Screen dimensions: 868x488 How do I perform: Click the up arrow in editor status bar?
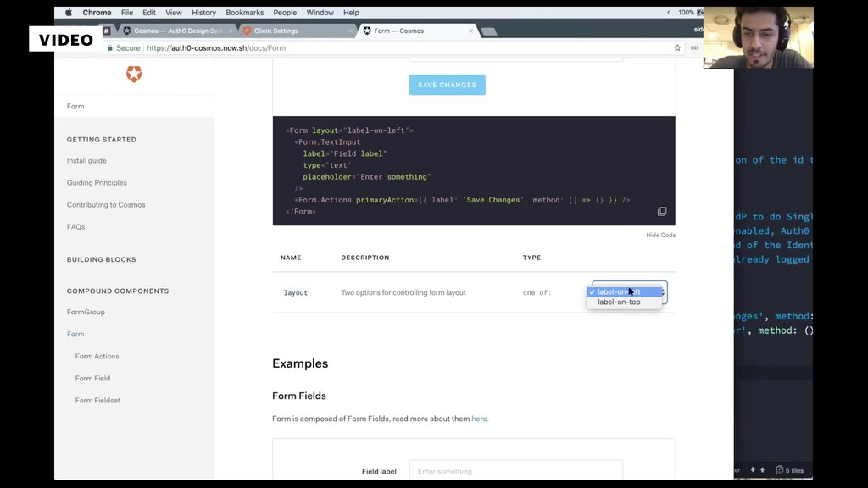point(762,469)
